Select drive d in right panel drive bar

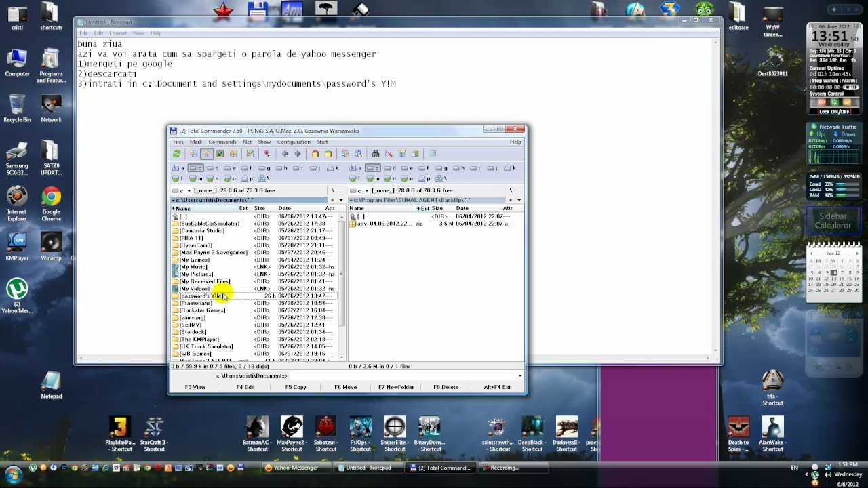tap(391, 168)
